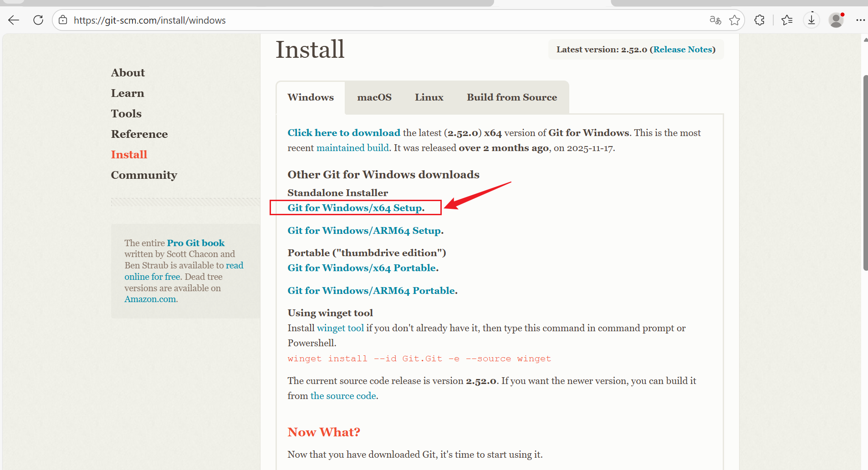Click the winget install command text
This screenshot has width=868, height=470.
pos(419,359)
